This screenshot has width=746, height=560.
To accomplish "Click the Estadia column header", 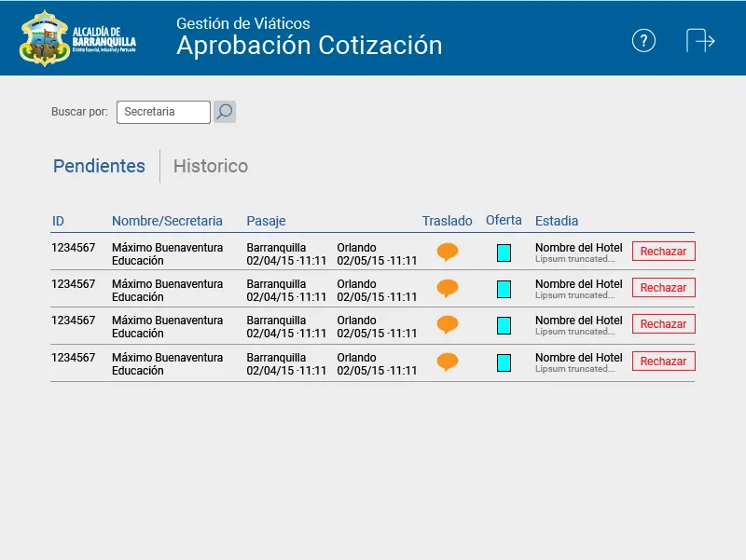I will [x=557, y=221].
